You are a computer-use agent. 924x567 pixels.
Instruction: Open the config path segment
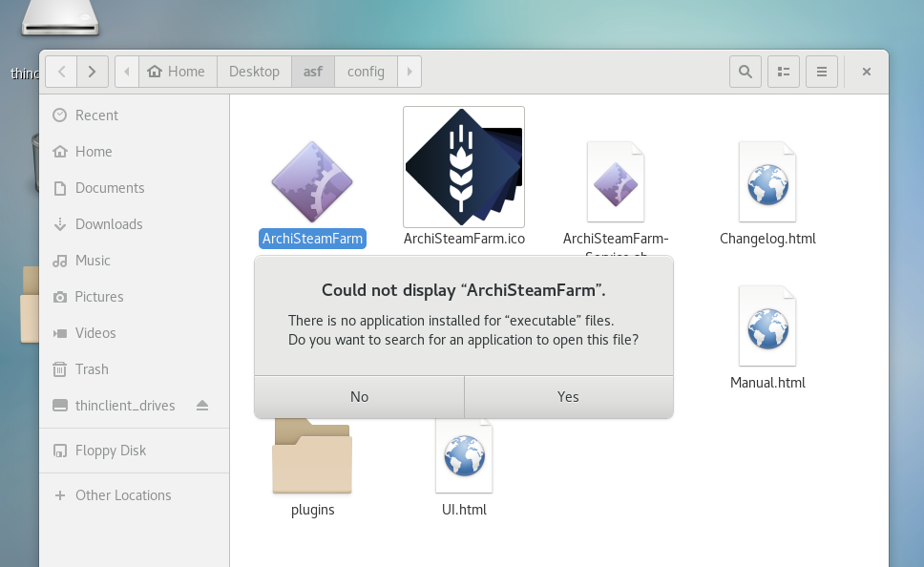pyautogui.click(x=366, y=72)
